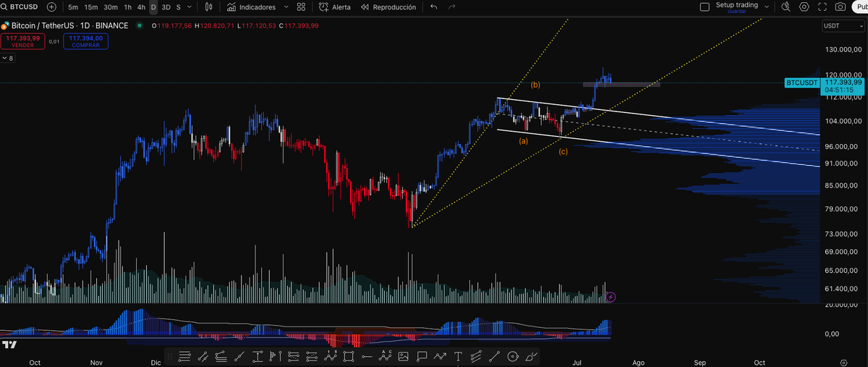Expand the timeframe list dropdown
This screenshot has width=868, height=367.
pos(191,7)
